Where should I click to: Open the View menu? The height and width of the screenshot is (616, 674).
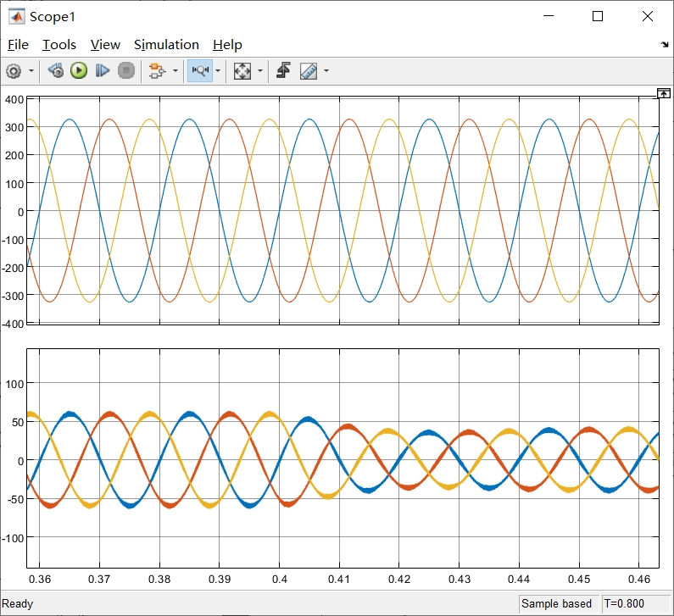coord(105,45)
